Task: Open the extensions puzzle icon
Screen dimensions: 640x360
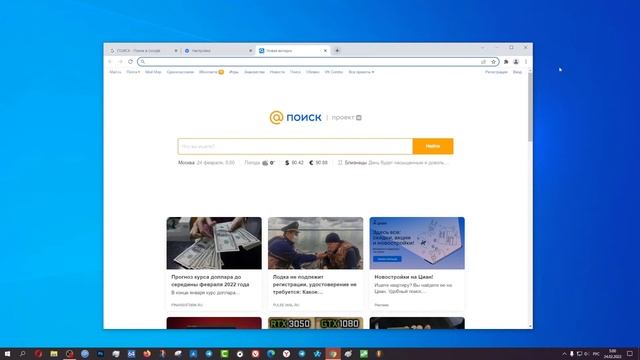Action: pyautogui.click(x=506, y=62)
